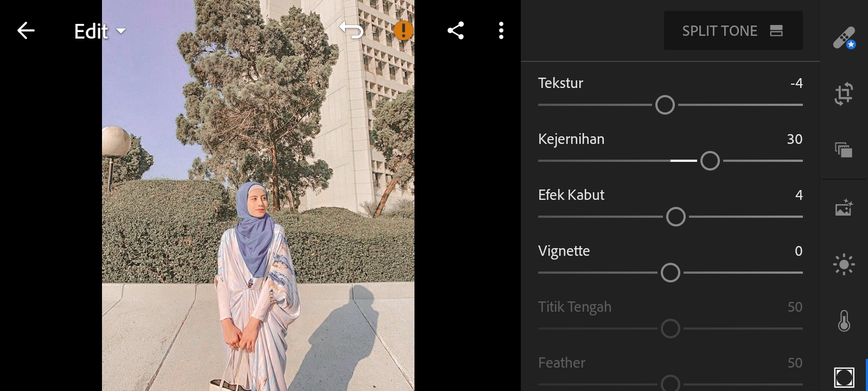The width and height of the screenshot is (868, 391).
Task: Select the Effects vignette panel icon
Action: [844, 377]
